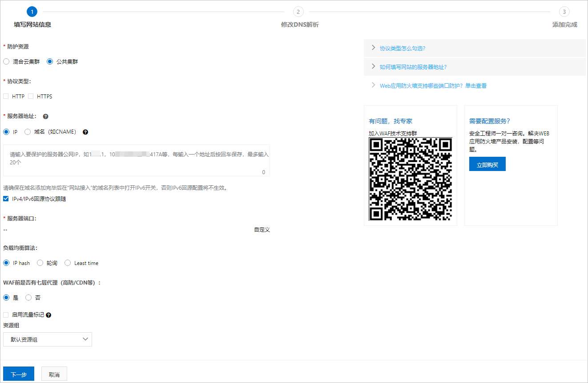
Task: Click the 防护资源 label
Action: click(x=18, y=46)
